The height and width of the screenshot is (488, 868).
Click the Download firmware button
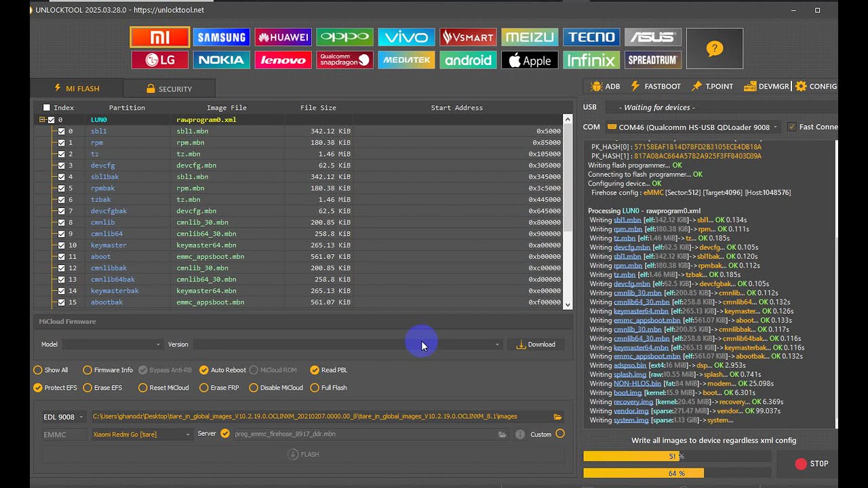coord(536,344)
